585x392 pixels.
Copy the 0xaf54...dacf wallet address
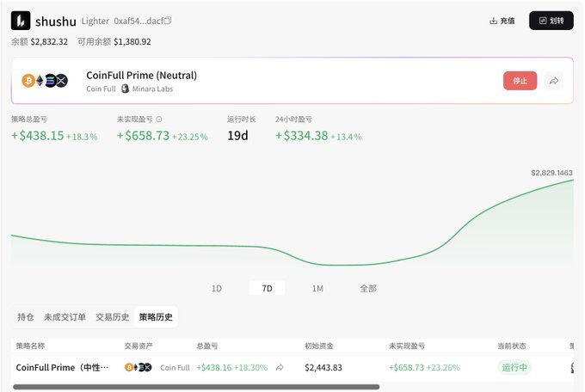(168, 21)
